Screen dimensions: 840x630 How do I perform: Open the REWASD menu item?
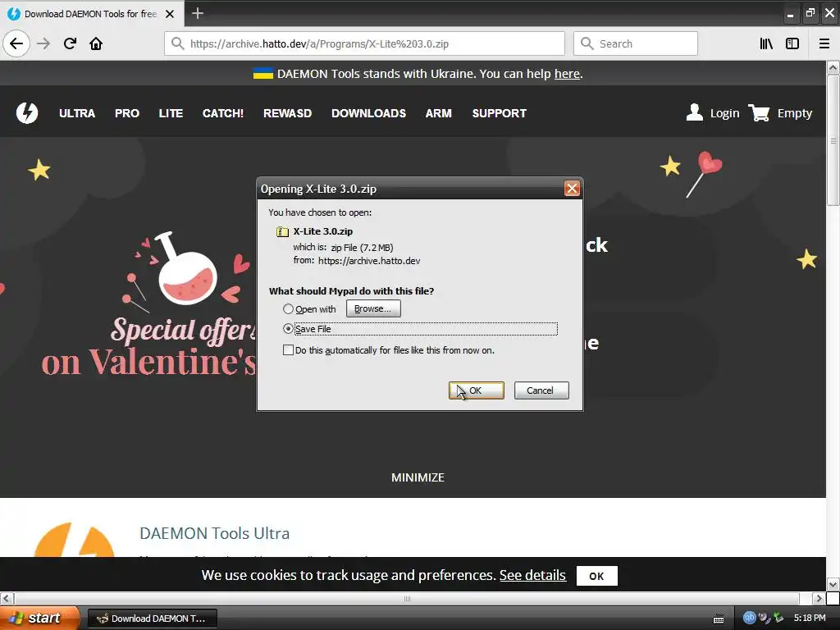287,113
